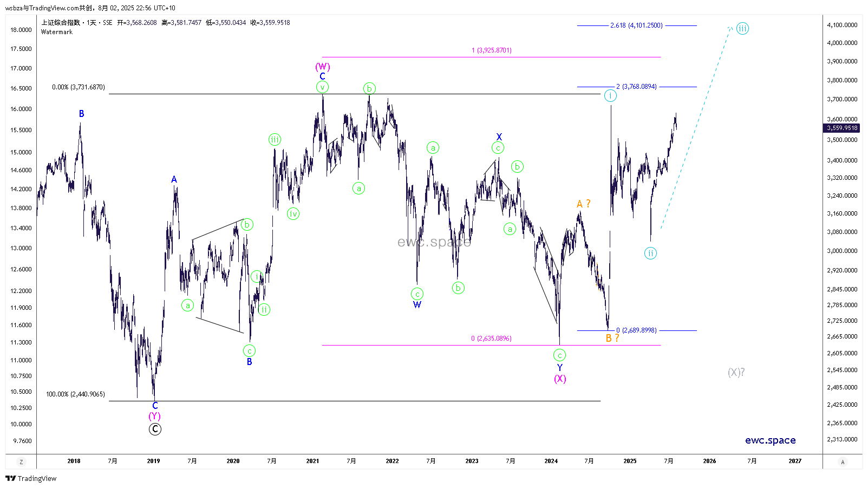Click the black circled C wave label
868x488 pixels.
point(155,430)
